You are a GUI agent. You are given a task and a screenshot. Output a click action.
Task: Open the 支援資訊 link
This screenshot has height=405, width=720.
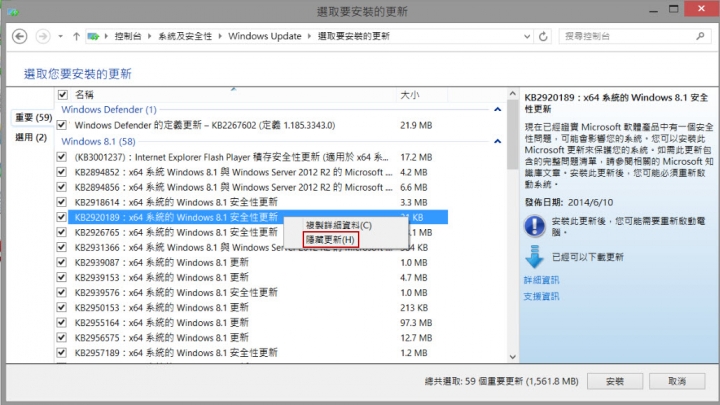[541, 296]
